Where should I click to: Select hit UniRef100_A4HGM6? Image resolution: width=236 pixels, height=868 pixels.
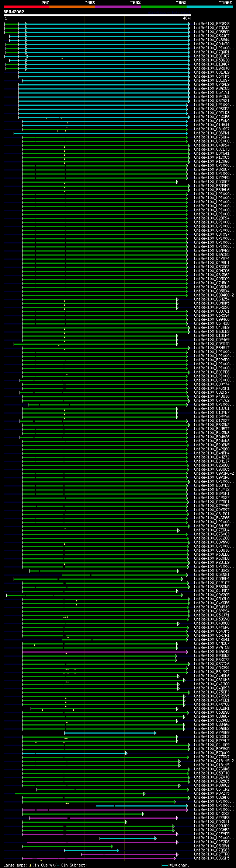point(212,676)
